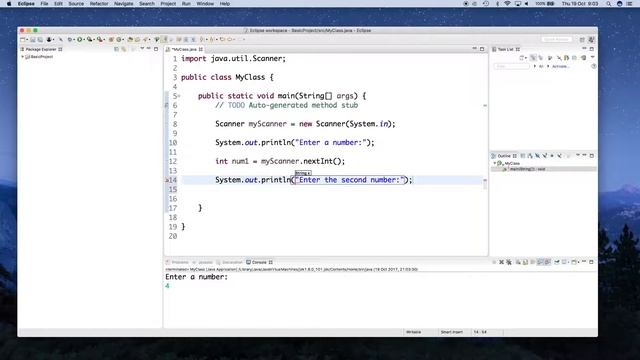Viewport: 640px width, 360px height.
Task: Click the green Run toolbar button
Action: (80, 40)
